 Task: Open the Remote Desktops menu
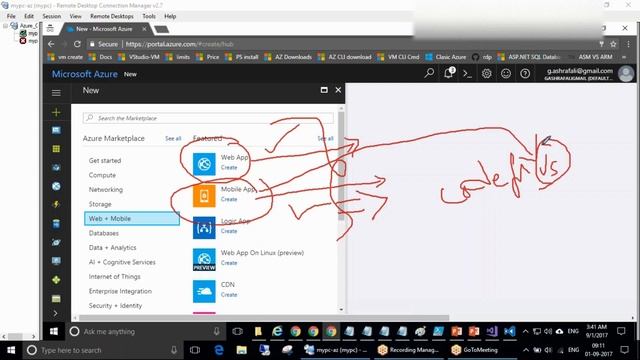pos(111,16)
